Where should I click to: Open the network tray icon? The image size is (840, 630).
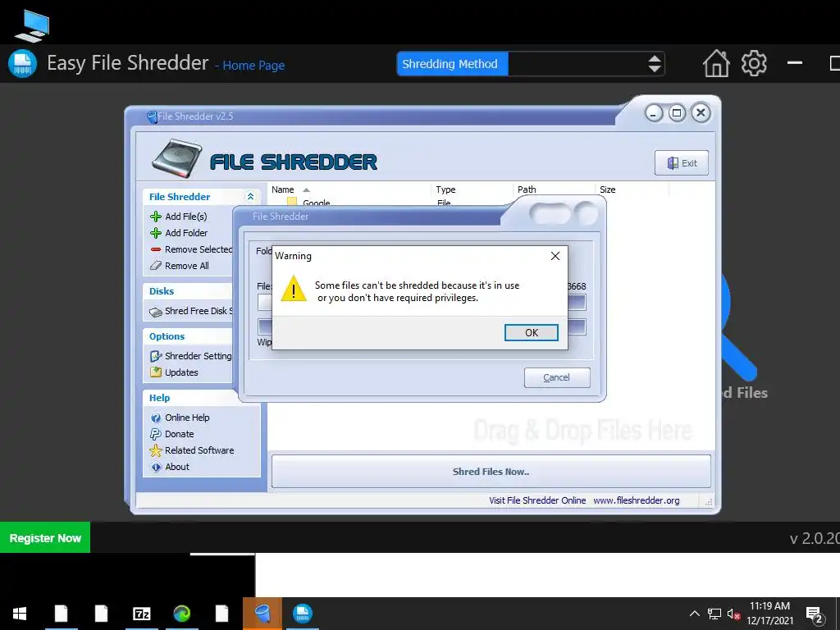tap(714, 614)
